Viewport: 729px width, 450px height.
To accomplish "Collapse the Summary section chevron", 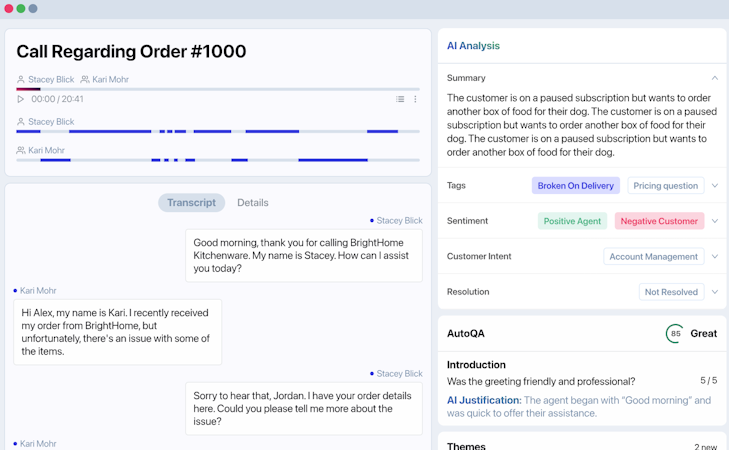I will [x=714, y=78].
